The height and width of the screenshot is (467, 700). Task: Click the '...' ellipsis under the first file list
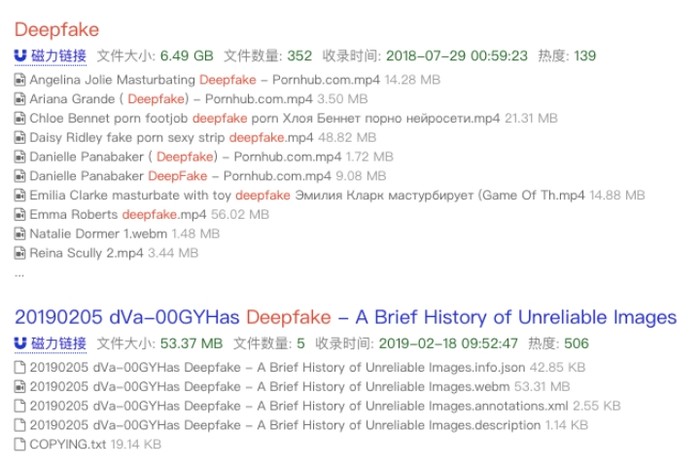[19, 275]
